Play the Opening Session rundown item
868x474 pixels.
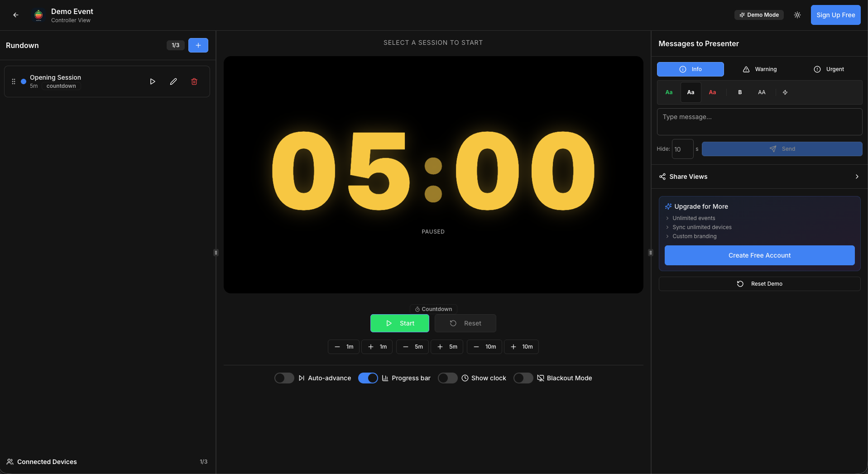pos(152,81)
